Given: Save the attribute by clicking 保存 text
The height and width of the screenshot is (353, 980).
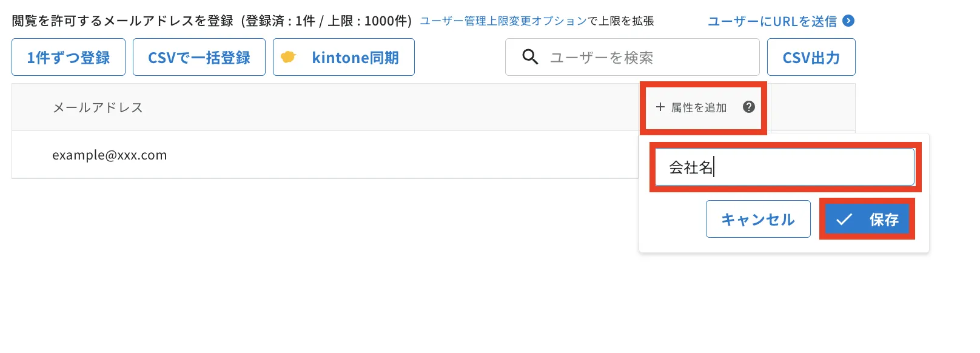Looking at the screenshot, I should 884,220.
